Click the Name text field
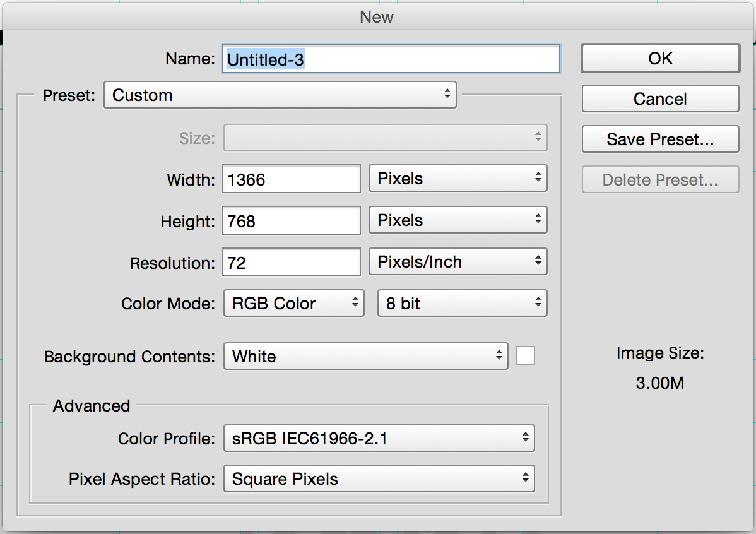This screenshot has width=756, height=534. [391, 59]
